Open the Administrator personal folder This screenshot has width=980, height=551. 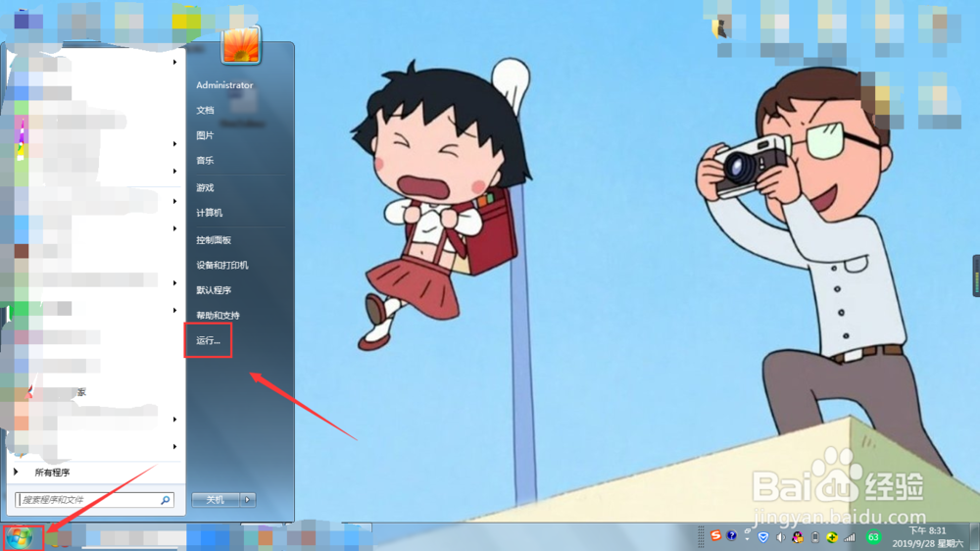224,85
